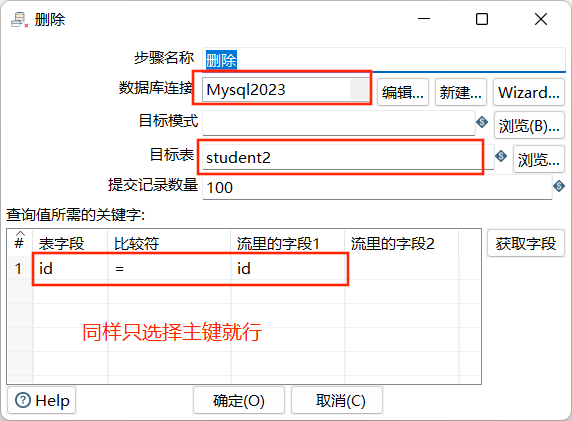Screen dimensions: 572x421
Task: Click the variable icon beside 目标模式 field
Action: tap(482, 122)
